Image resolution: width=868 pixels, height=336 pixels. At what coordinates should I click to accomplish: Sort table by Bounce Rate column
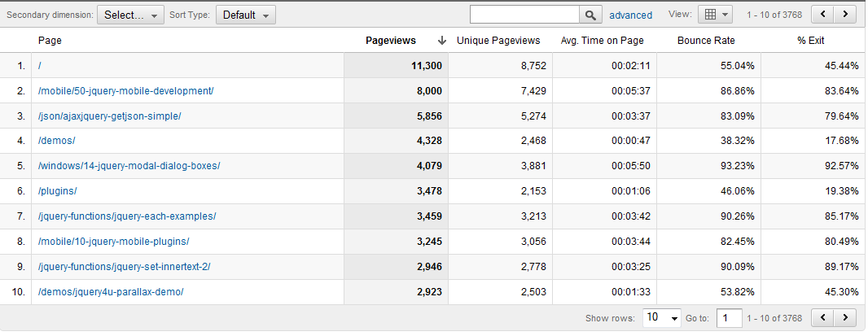[706, 41]
